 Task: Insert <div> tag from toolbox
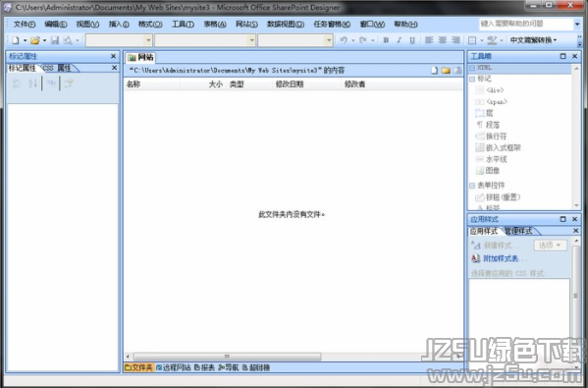(490, 90)
